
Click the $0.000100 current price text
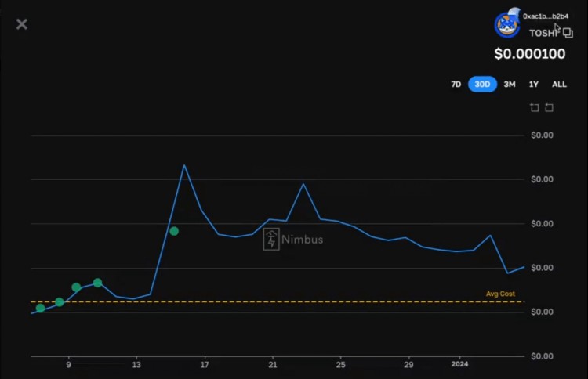point(529,54)
